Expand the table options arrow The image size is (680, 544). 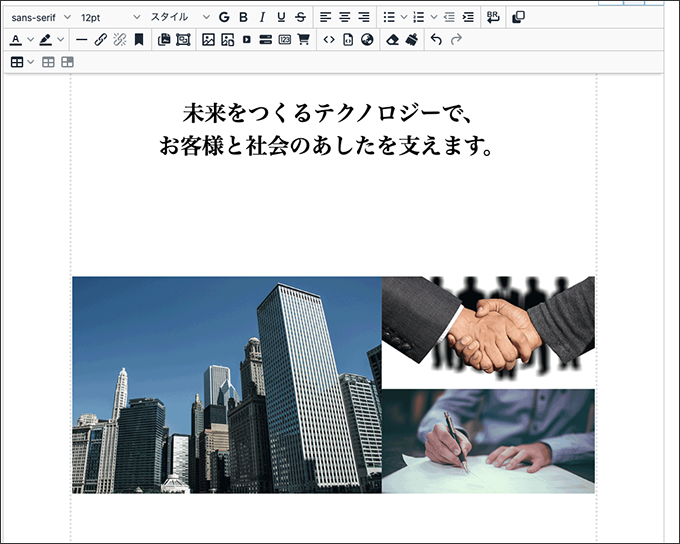click(30, 62)
